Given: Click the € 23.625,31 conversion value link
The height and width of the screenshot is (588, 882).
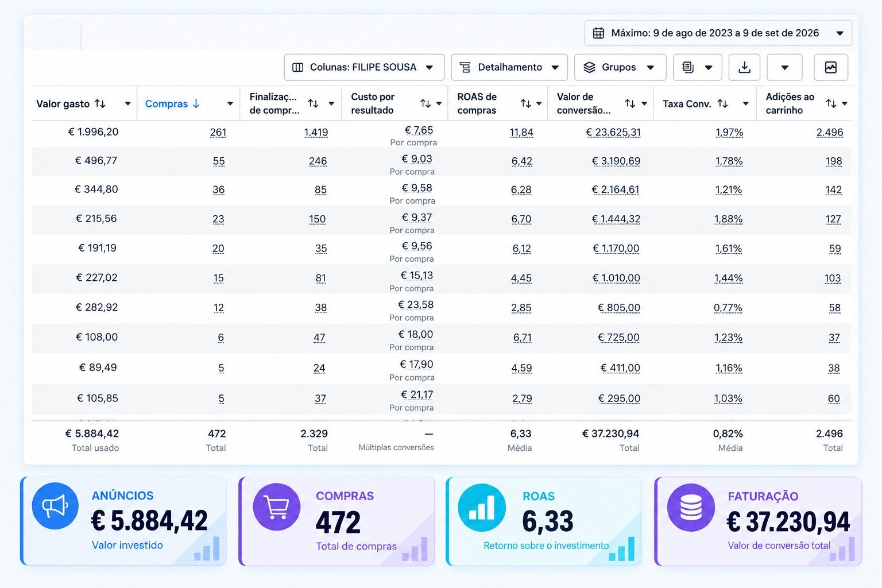Looking at the screenshot, I should click(x=613, y=132).
